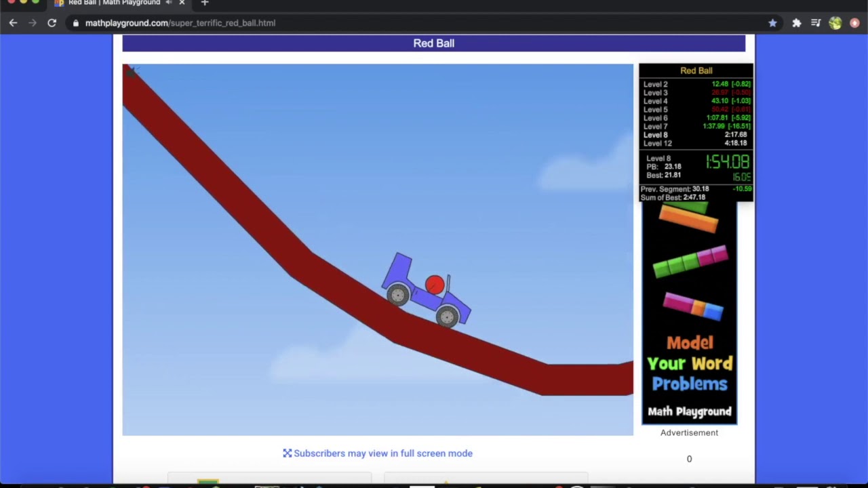Click the blue cart's rear wheel

[x=398, y=294]
